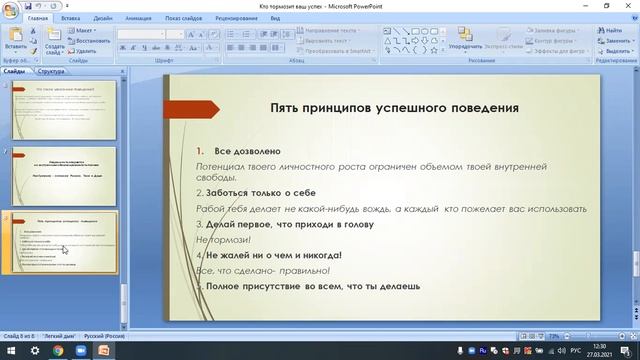Decrease the list indent level
Image resolution: width=640 pixels, height=360 pixels.
pos(264,34)
